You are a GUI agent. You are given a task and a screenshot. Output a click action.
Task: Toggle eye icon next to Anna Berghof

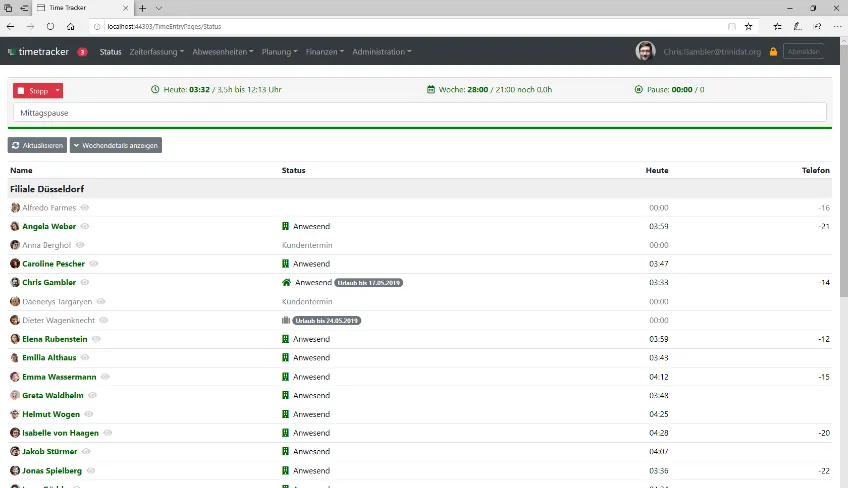(80, 245)
